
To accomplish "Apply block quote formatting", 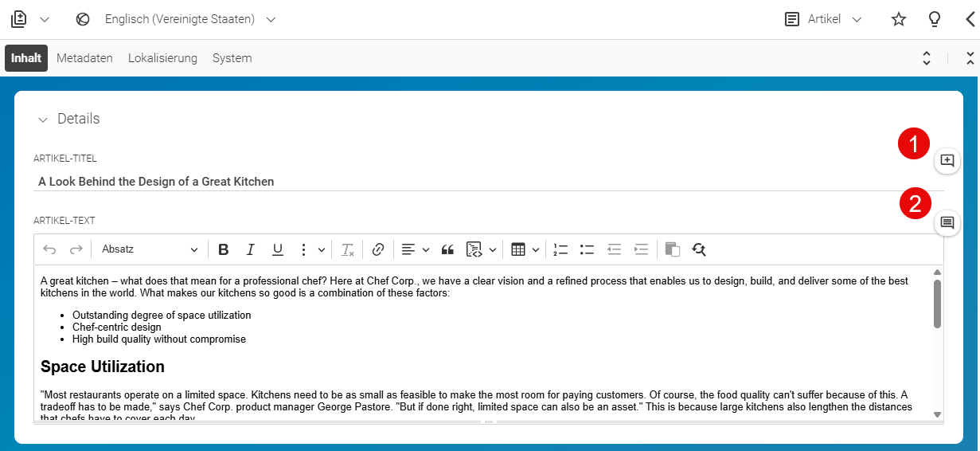I will (x=447, y=249).
